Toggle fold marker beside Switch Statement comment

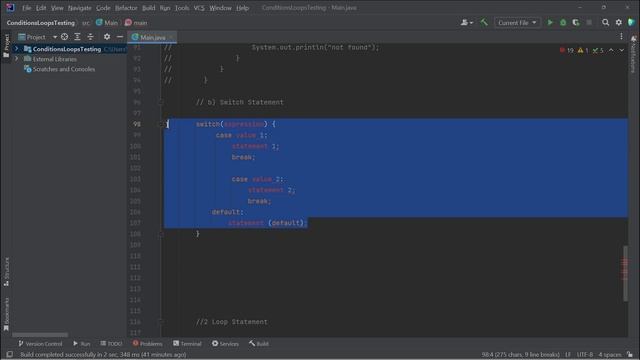click(161, 102)
